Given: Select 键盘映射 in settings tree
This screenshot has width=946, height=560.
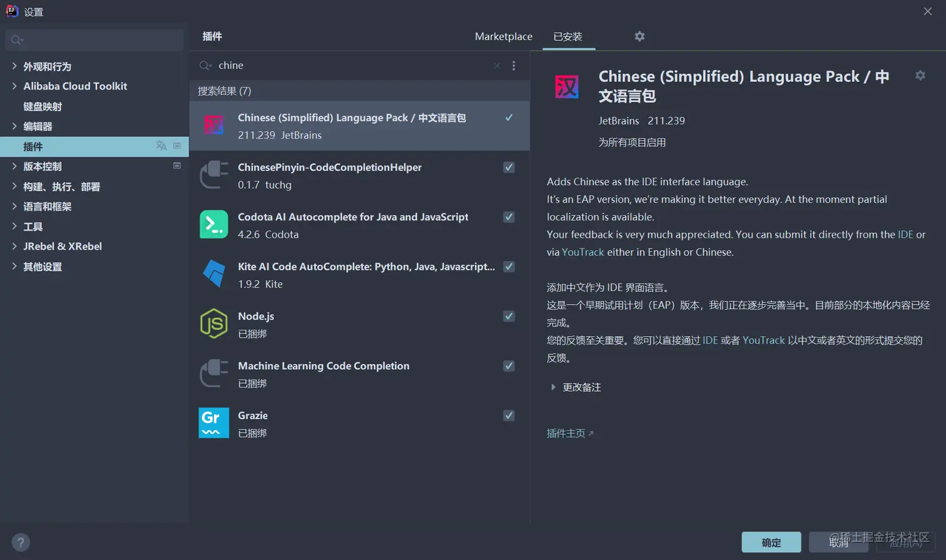Looking at the screenshot, I should pyautogui.click(x=43, y=106).
